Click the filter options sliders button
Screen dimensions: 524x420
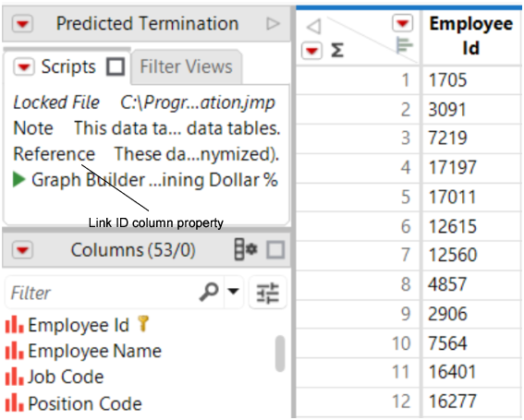pos(267,293)
